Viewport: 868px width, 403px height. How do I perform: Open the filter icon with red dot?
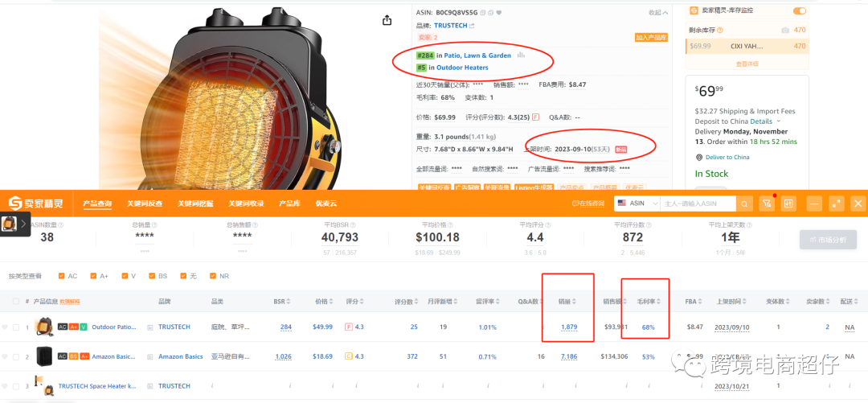tap(767, 204)
